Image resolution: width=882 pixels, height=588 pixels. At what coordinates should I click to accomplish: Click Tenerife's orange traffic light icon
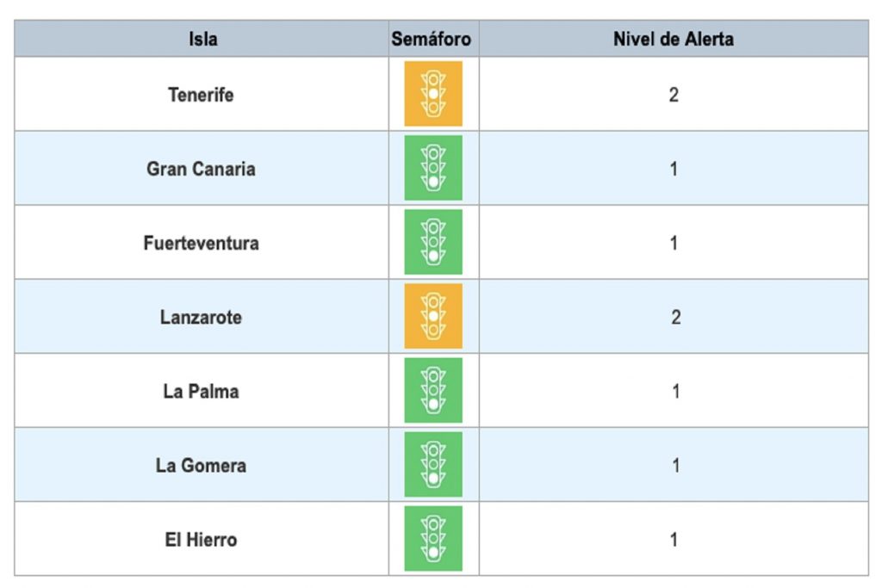(433, 94)
